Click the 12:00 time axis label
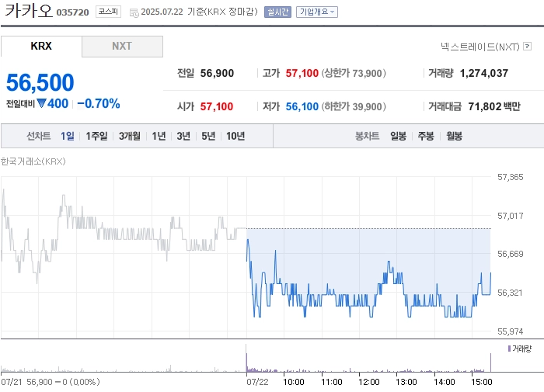Image resolution: width=544 pixels, height=392 pixels. tap(369, 382)
